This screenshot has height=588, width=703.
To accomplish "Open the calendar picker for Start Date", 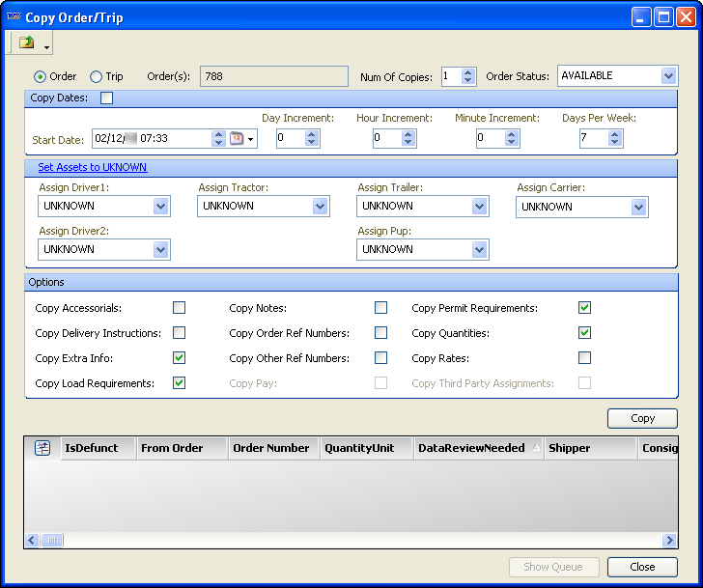I will pos(238,139).
